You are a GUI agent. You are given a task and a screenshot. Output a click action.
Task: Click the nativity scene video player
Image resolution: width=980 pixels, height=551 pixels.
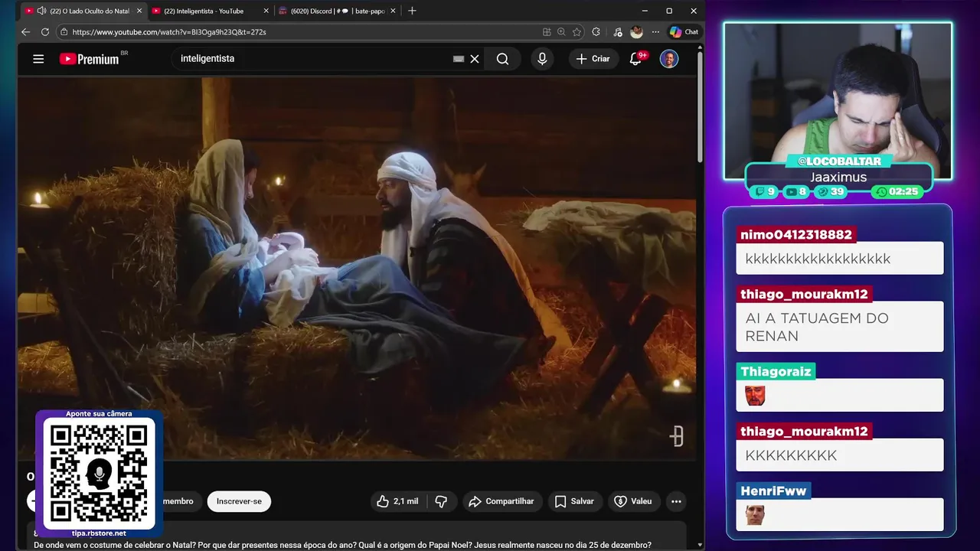pyautogui.click(x=357, y=268)
